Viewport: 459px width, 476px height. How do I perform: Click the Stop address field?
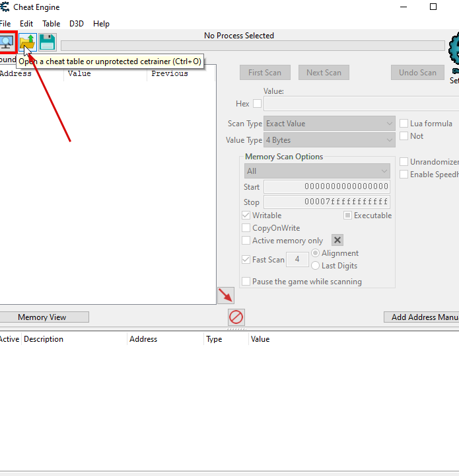327,202
